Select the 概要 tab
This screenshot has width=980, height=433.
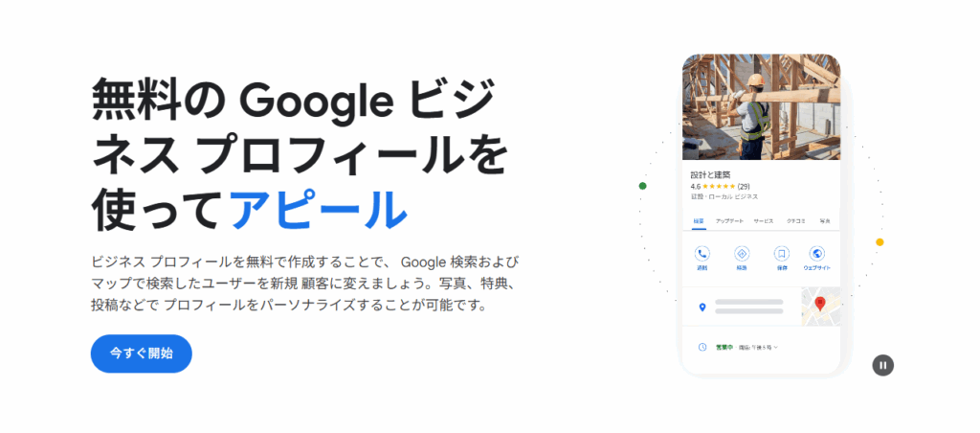point(699,221)
